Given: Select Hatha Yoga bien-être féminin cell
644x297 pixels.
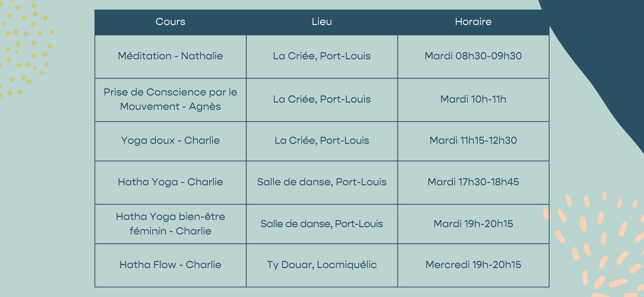Looking at the screenshot, I should click(x=170, y=224).
